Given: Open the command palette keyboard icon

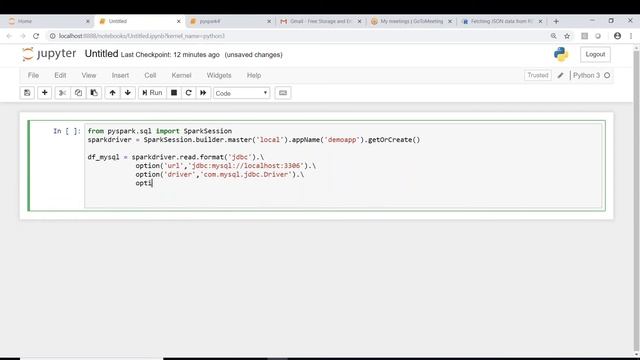Looking at the screenshot, I should 283,93.
